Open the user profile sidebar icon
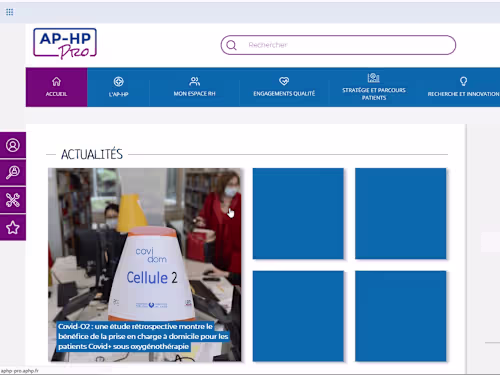 click(x=13, y=145)
